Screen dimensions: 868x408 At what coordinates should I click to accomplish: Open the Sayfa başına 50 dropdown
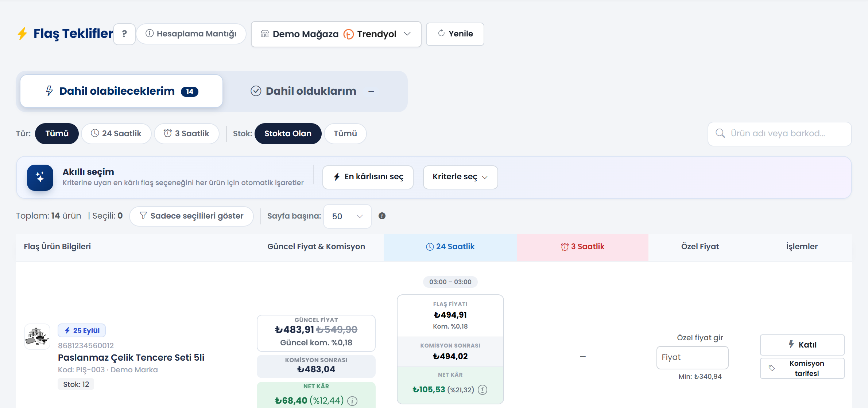point(347,216)
